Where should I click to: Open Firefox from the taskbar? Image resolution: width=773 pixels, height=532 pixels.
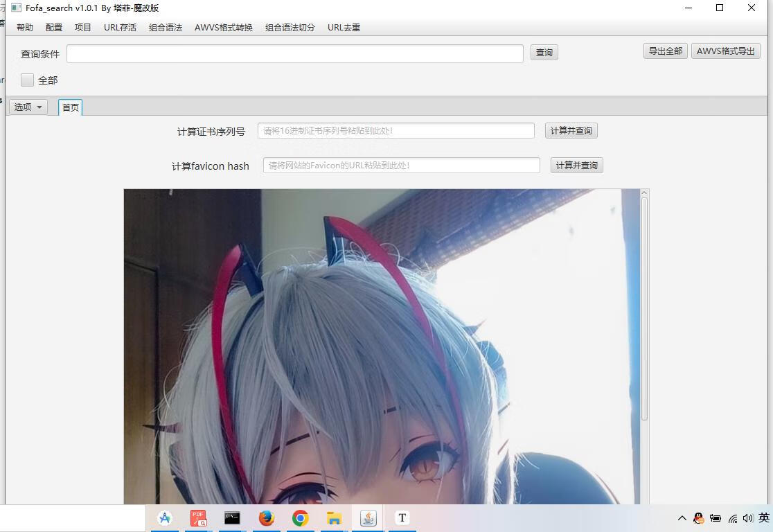click(266, 517)
